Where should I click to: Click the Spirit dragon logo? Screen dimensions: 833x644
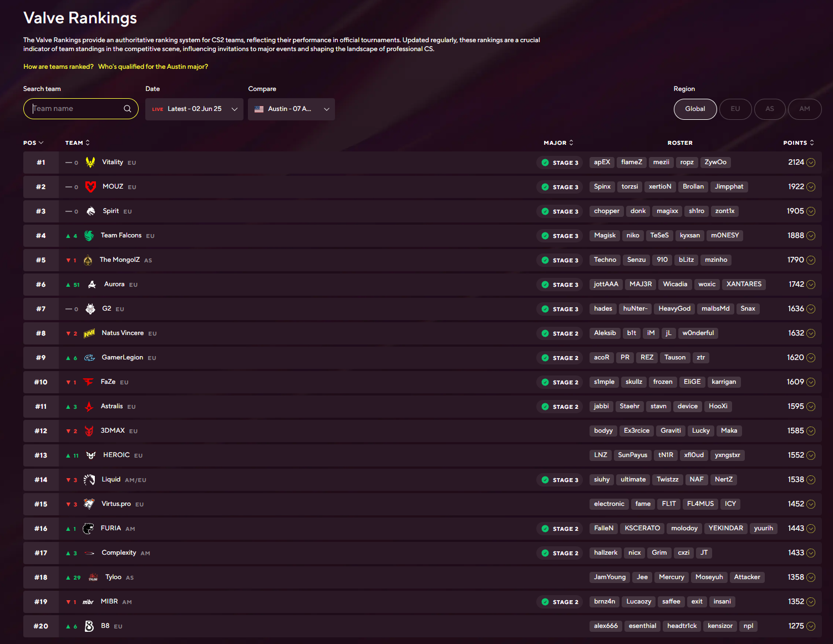[x=91, y=211]
